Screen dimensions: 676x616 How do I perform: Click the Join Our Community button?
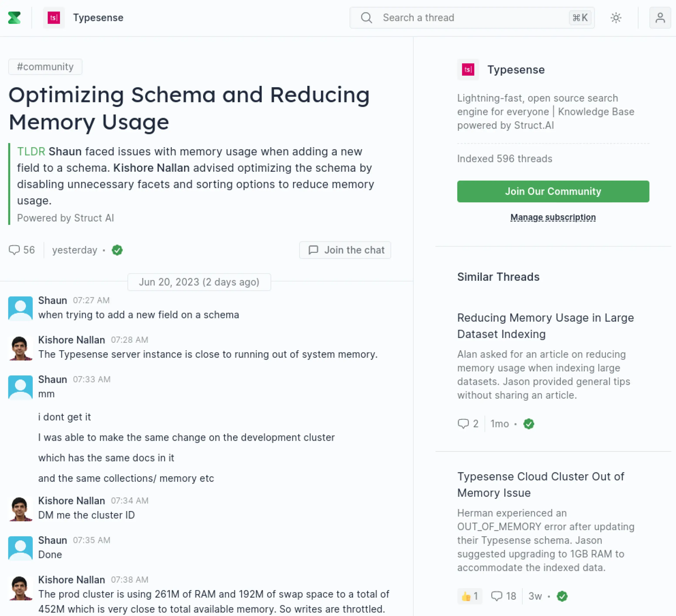553,191
